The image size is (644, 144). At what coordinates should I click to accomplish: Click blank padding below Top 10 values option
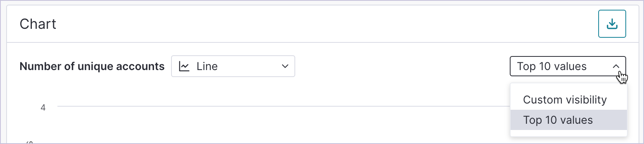tap(569, 133)
